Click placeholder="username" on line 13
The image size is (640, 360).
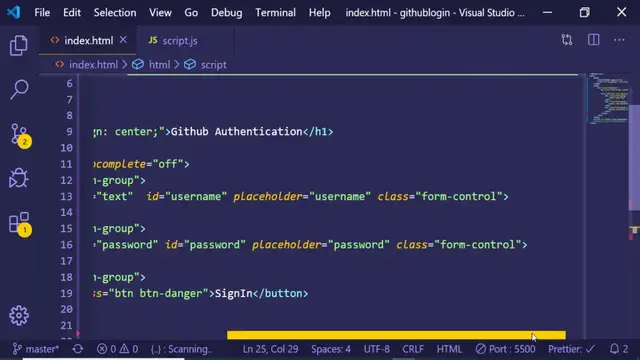click(302, 196)
